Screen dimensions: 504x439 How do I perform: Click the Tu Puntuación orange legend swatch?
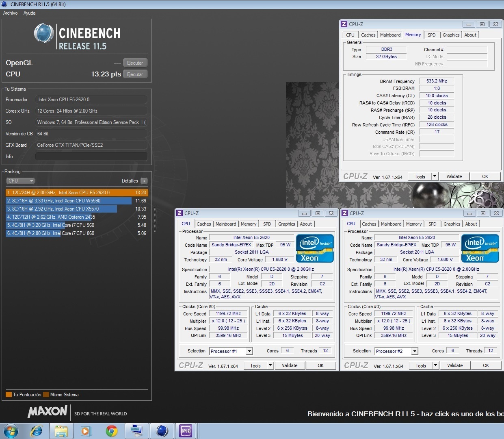pyautogui.click(x=9, y=394)
